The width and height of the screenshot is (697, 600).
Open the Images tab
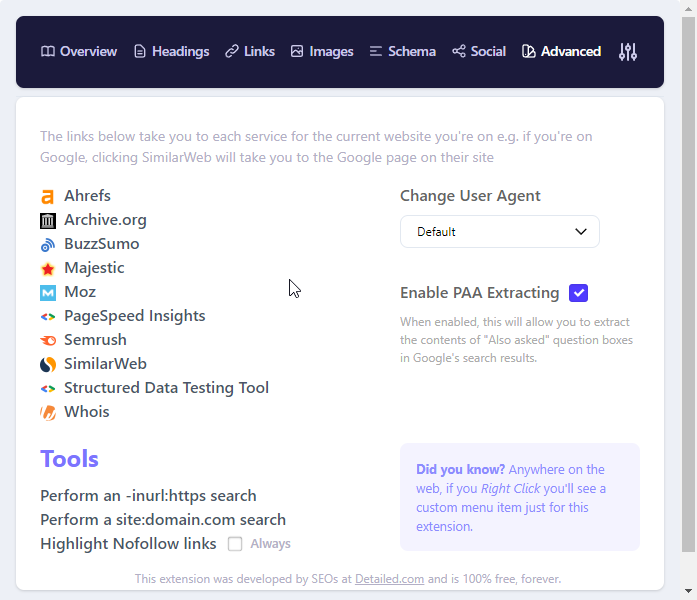(x=322, y=52)
